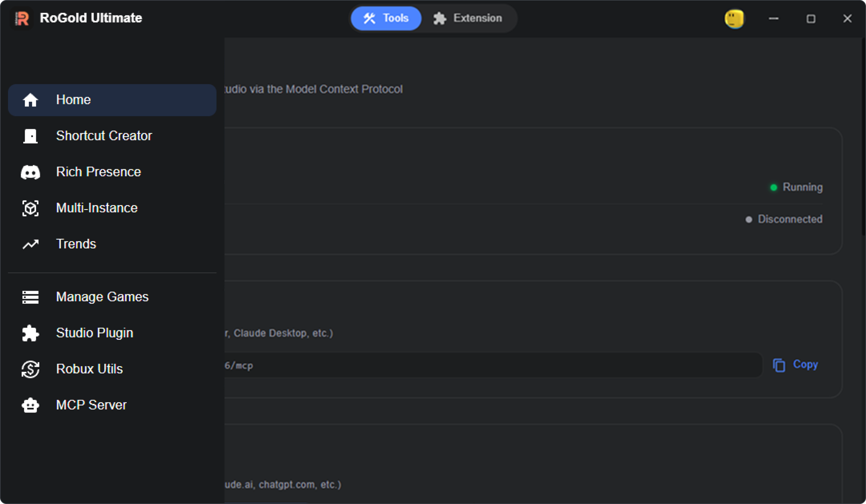This screenshot has width=866, height=504.
Task: Click the Studio Plugin label
Action: pos(95,333)
